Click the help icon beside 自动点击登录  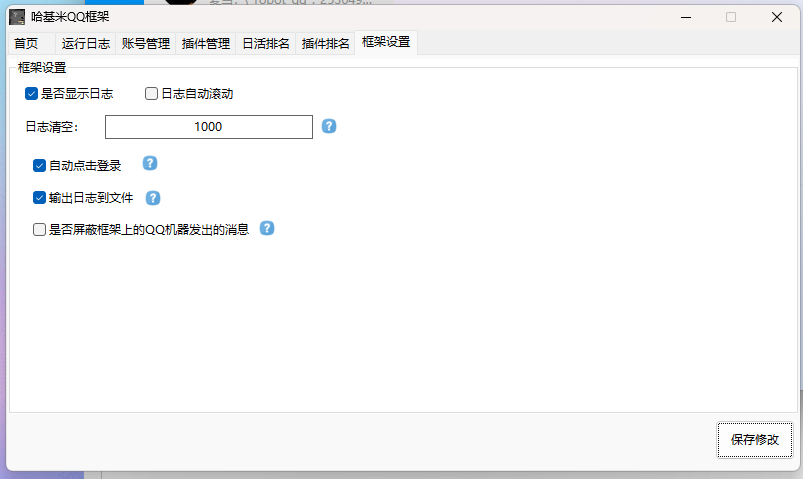150,164
